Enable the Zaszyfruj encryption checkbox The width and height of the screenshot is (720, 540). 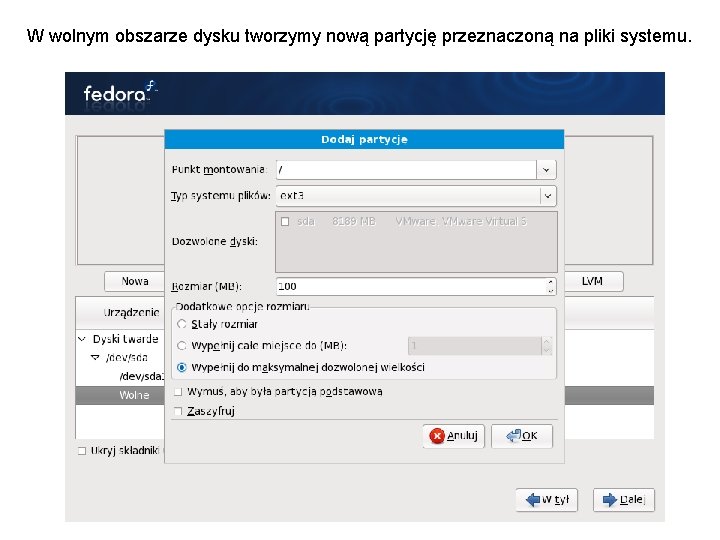[x=178, y=411]
